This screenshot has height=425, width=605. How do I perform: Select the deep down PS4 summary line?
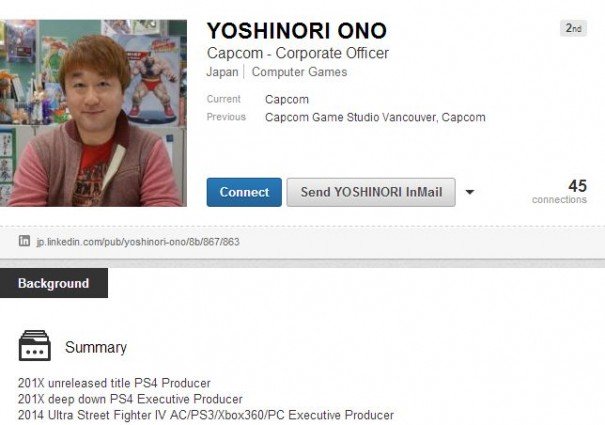(130, 399)
